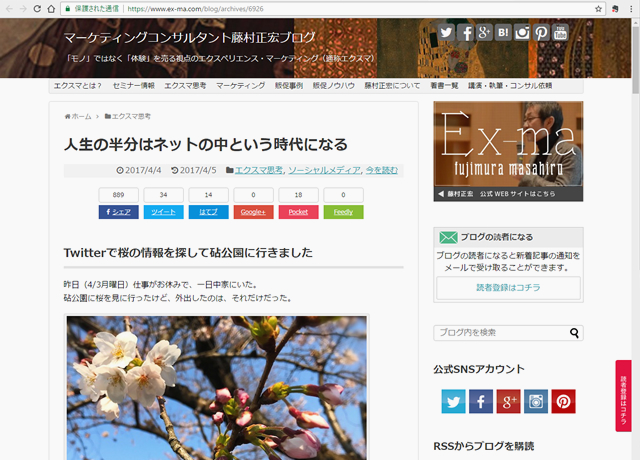Open the セミナー情報 menu item
640x460 pixels.
pos(133,86)
